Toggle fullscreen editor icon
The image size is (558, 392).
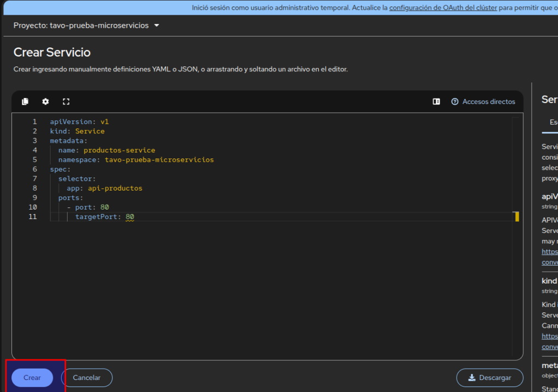tap(66, 102)
